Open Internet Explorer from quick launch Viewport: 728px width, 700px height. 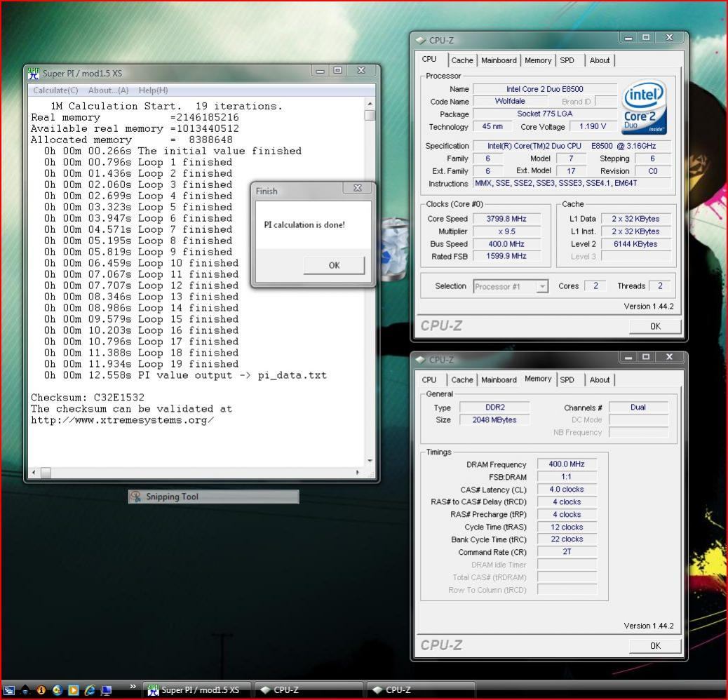90,690
